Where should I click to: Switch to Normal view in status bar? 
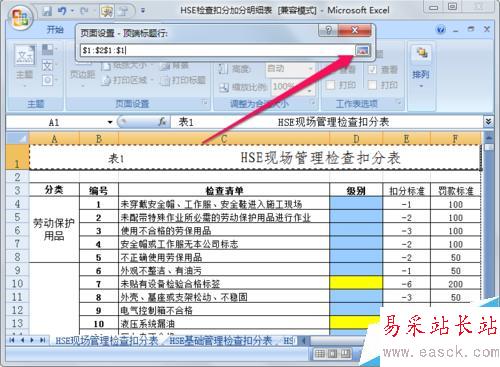click(x=320, y=354)
